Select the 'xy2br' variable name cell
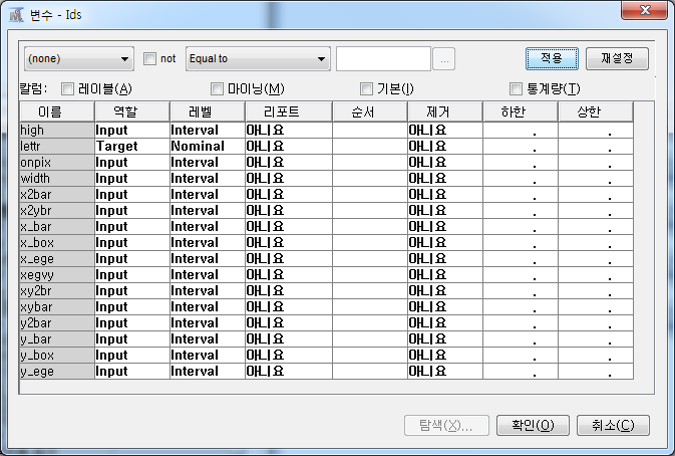The image size is (675, 456). click(57, 291)
